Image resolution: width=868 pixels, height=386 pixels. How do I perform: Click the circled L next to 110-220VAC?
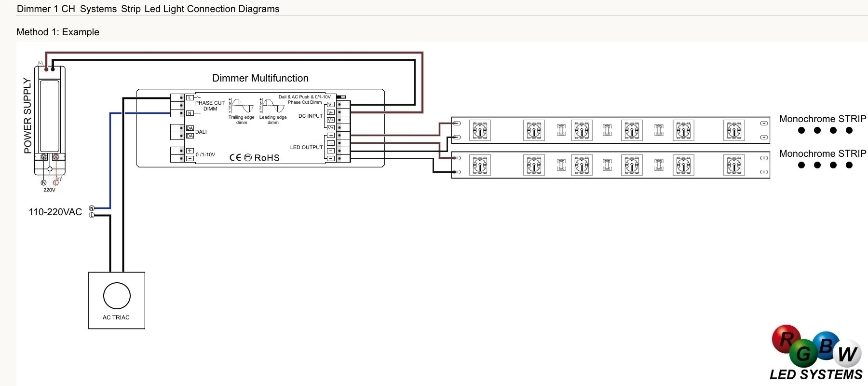coord(92,215)
